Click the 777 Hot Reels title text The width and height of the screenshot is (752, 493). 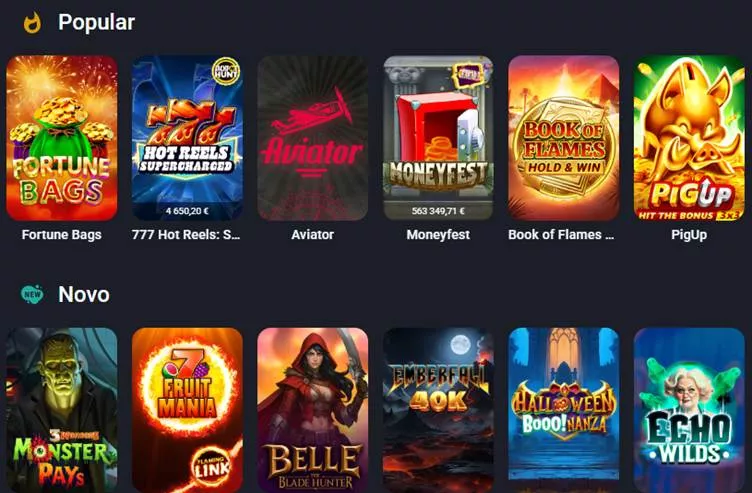186,235
